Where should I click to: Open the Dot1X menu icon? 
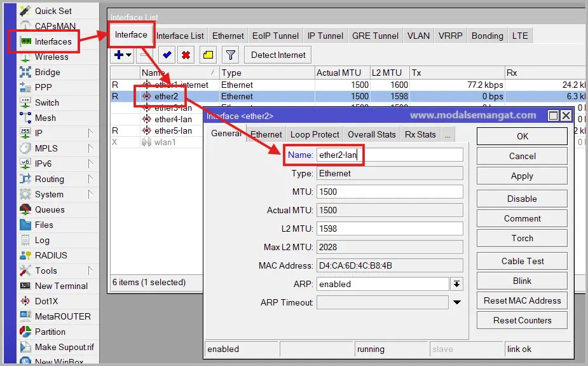[x=25, y=301]
